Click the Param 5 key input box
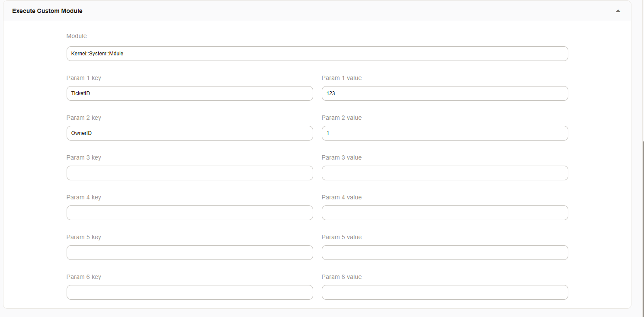The height and width of the screenshot is (317, 644). pyautogui.click(x=189, y=252)
